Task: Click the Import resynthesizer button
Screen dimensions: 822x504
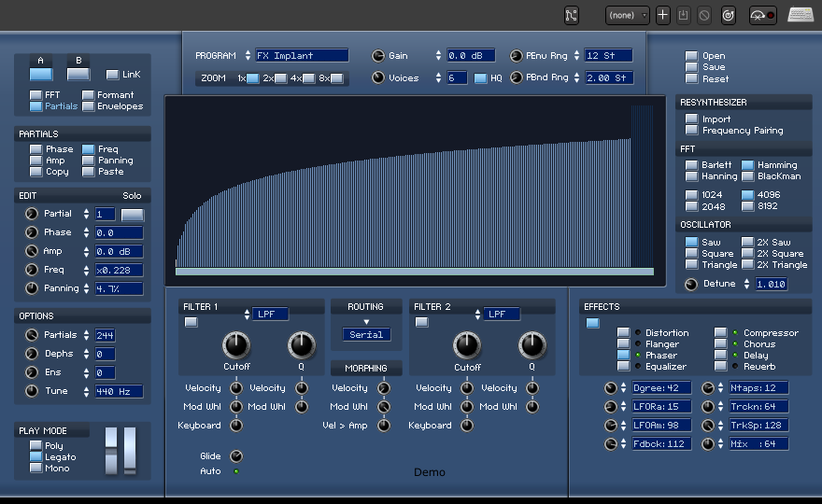Action: tap(691, 119)
